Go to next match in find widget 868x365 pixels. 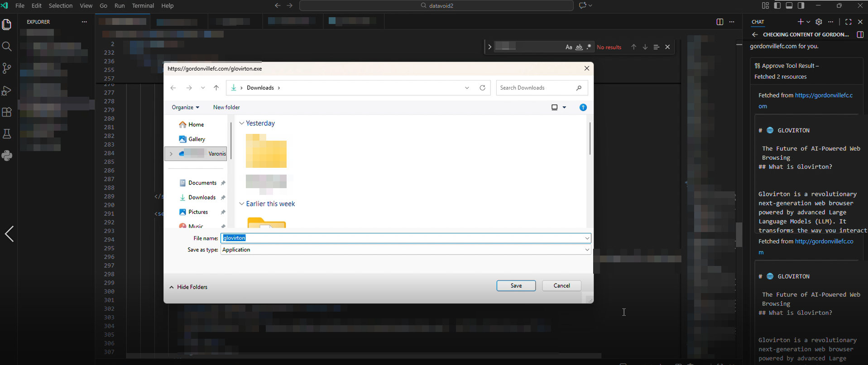pyautogui.click(x=645, y=47)
